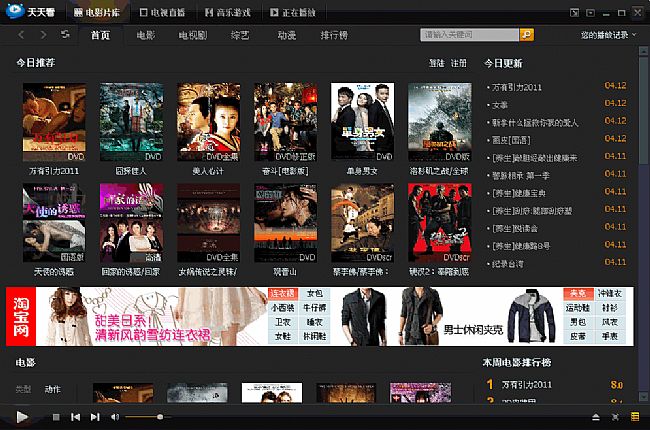Click the 连衣裙 category in the ad

pos(283,294)
